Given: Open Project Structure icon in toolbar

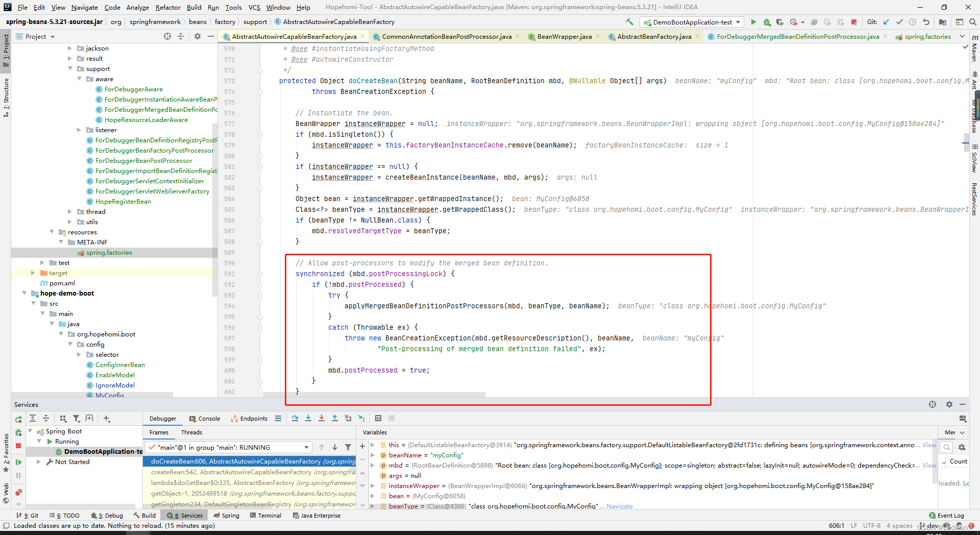Looking at the screenshot, I should click(943, 22).
